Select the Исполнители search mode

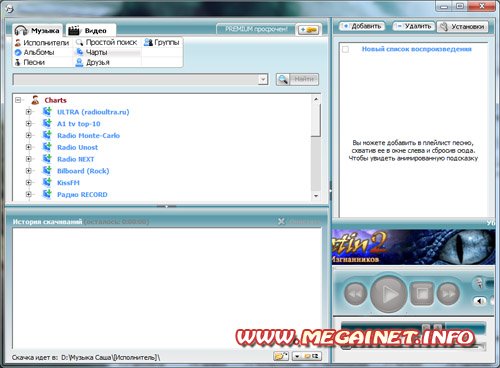click(42, 43)
